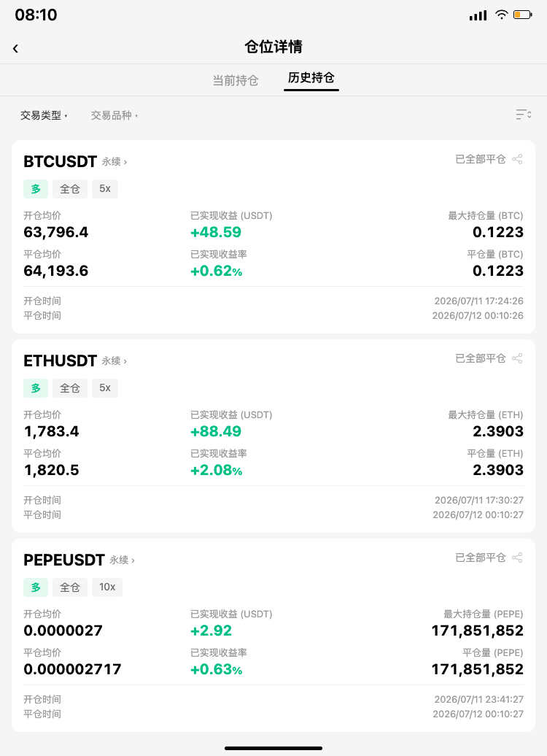Go back using the top-left arrow

click(15, 48)
